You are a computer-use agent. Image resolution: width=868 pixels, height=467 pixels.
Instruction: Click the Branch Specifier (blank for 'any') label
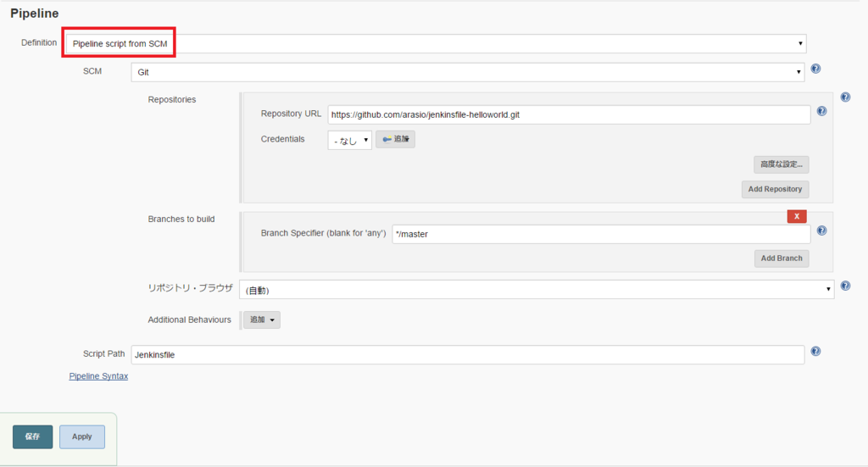click(323, 233)
